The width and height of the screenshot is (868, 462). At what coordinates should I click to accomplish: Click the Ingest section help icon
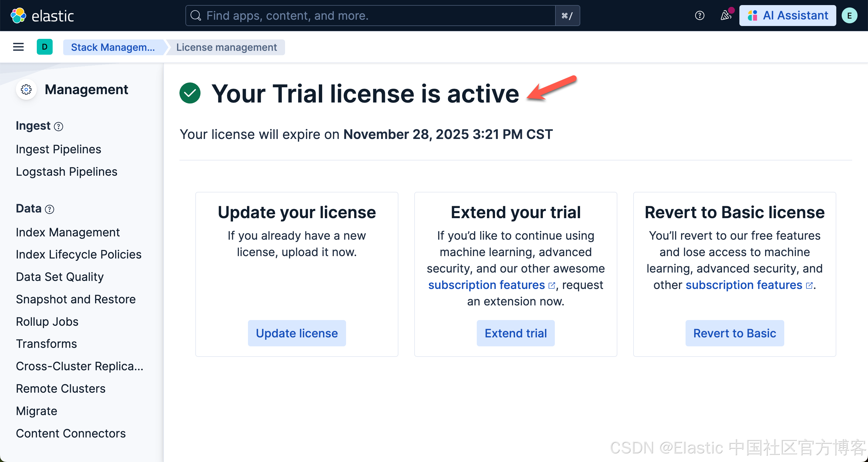59,127
